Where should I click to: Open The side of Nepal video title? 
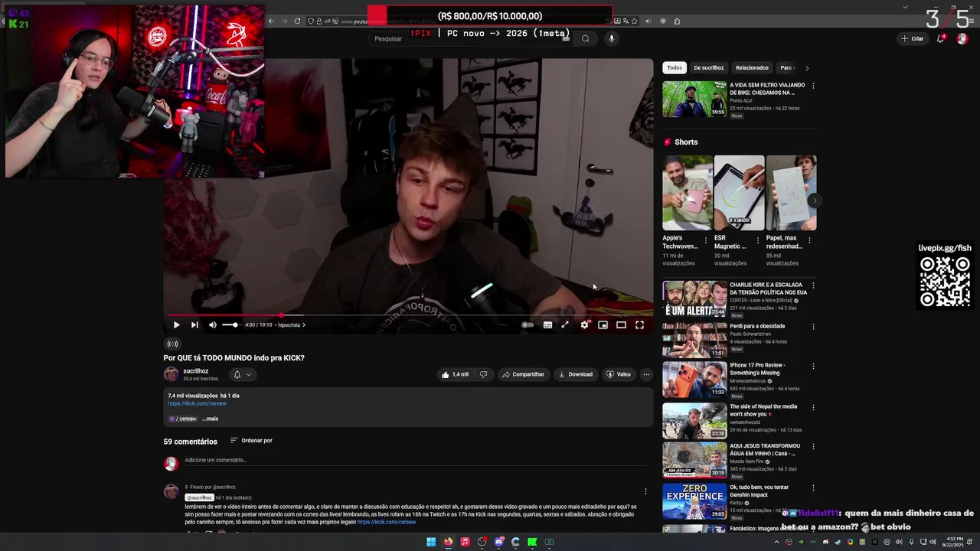coord(763,410)
